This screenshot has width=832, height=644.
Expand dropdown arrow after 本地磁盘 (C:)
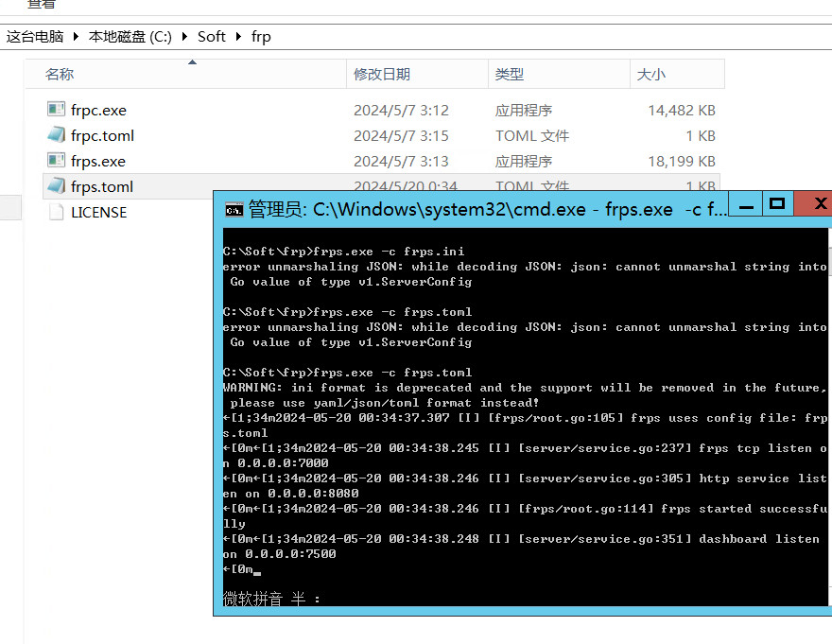click(184, 36)
